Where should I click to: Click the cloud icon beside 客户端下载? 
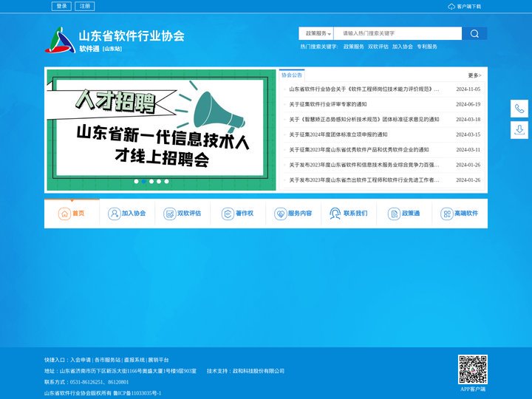[451, 7]
